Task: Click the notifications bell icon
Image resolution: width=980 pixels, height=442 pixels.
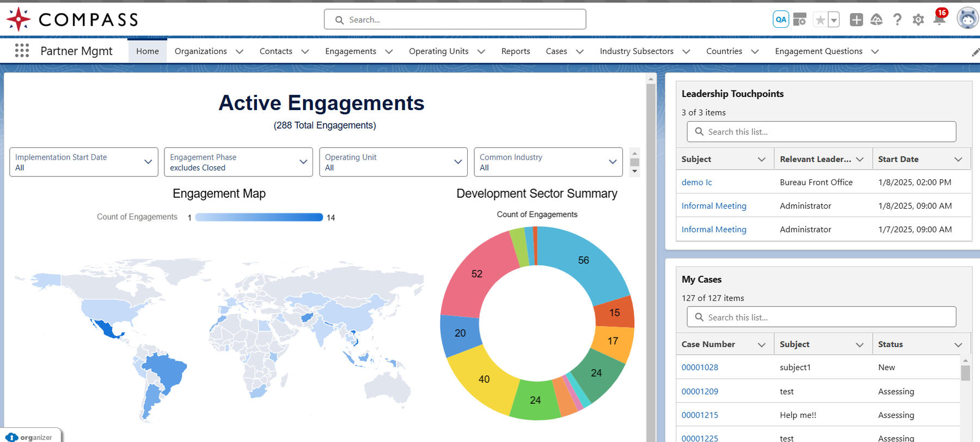Action: (939, 20)
